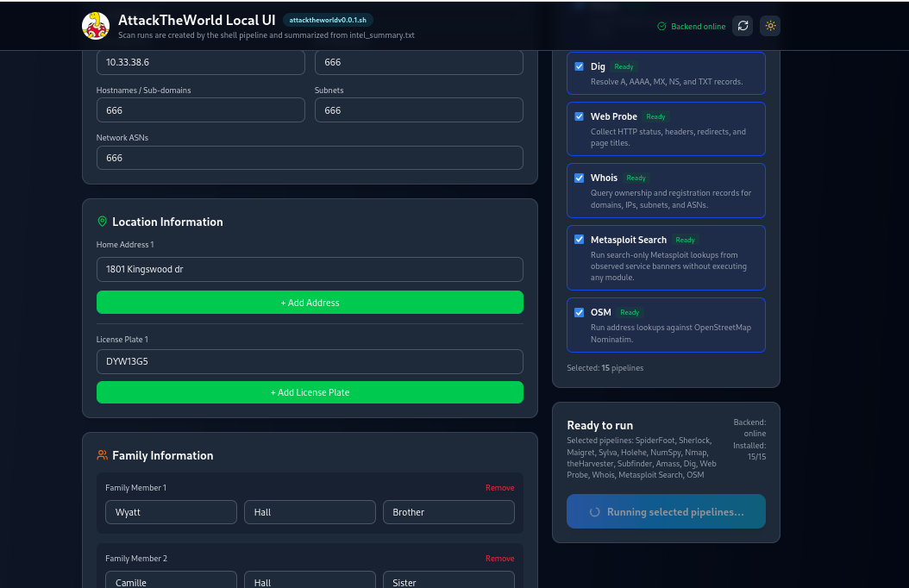The width and height of the screenshot is (909, 588).
Task: Click the AttackTheWorld Local UI title
Action: (197, 21)
